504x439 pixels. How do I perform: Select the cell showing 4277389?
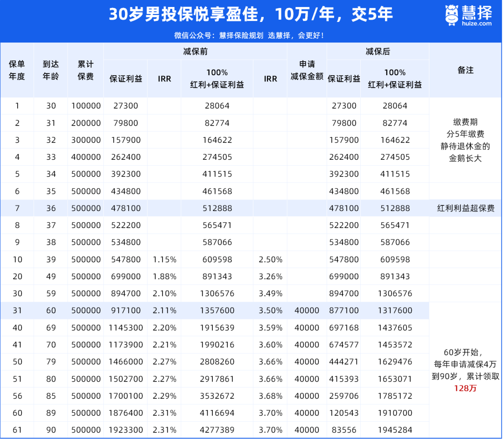[216, 430]
